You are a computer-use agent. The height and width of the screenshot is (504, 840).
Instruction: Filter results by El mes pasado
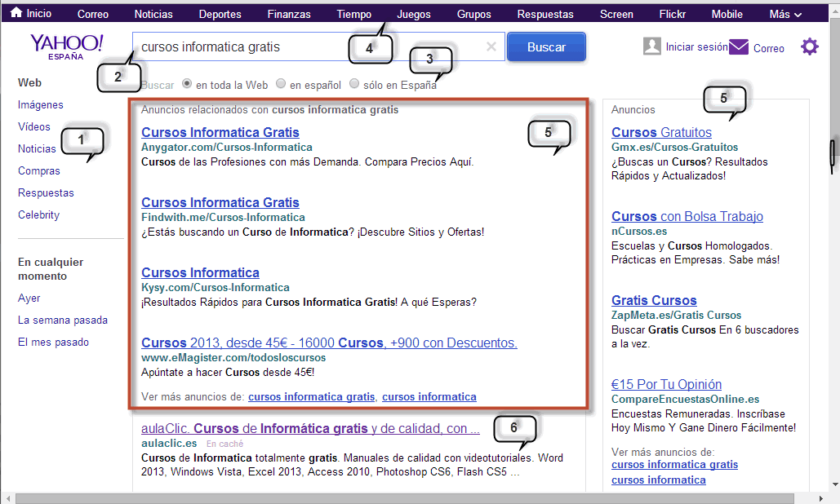tap(53, 342)
